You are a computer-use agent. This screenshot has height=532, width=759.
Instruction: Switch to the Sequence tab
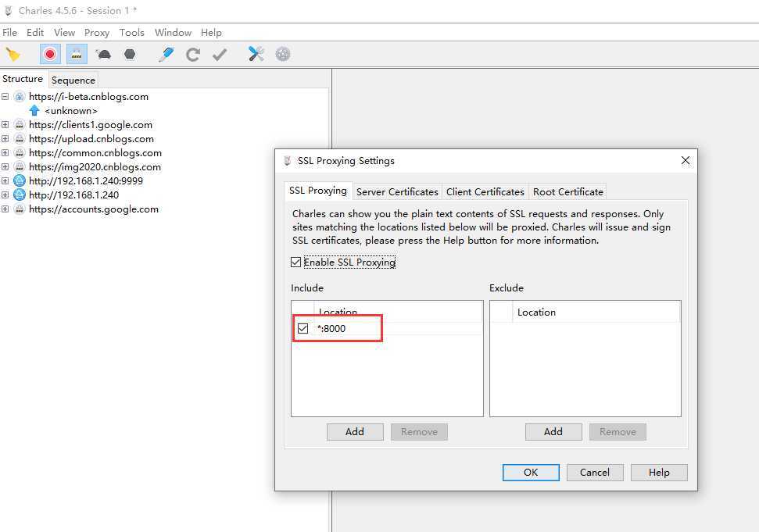point(73,80)
